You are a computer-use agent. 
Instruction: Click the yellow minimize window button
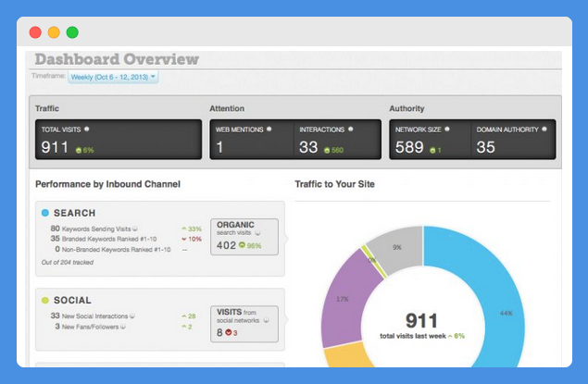click(x=54, y=32)
